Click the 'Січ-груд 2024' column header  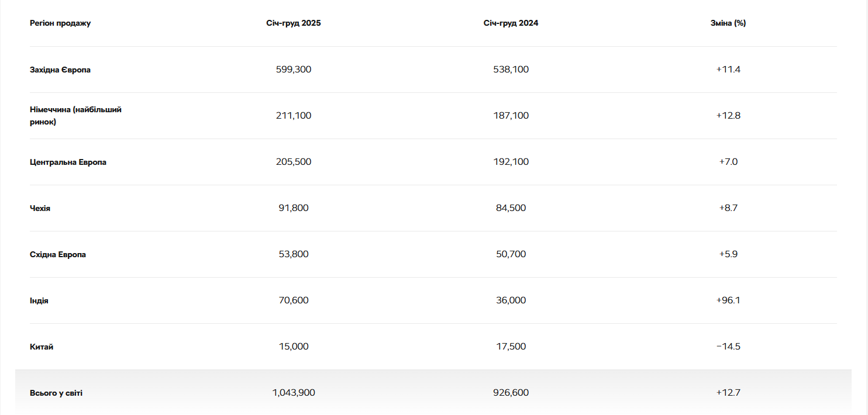point(511,23)
